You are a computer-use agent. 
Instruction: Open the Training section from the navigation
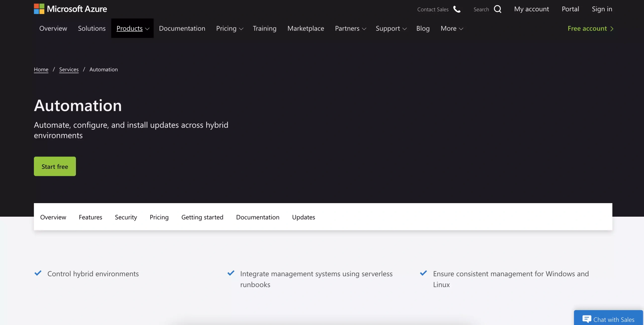(264, 28)
